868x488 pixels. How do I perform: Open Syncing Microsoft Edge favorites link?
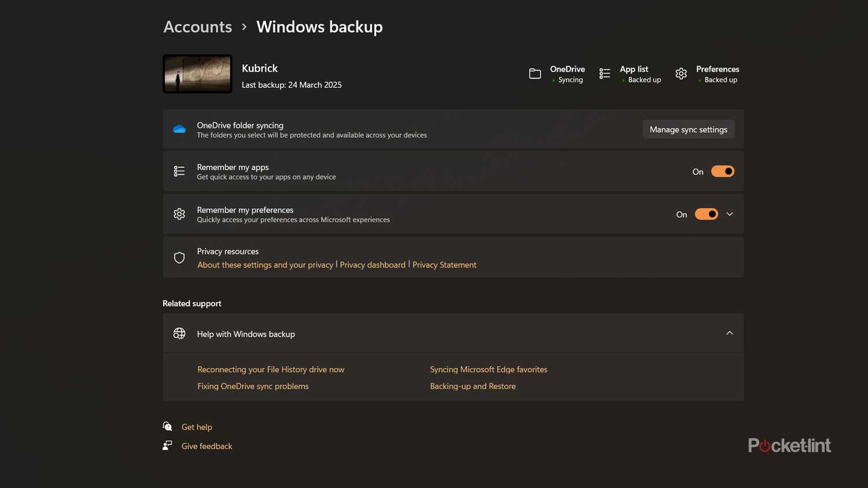pyautogui.click(x=488, y=369)
